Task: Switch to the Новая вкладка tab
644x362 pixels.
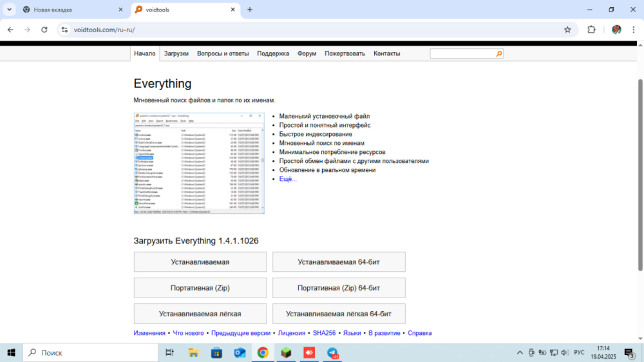Action: point(73,10)
